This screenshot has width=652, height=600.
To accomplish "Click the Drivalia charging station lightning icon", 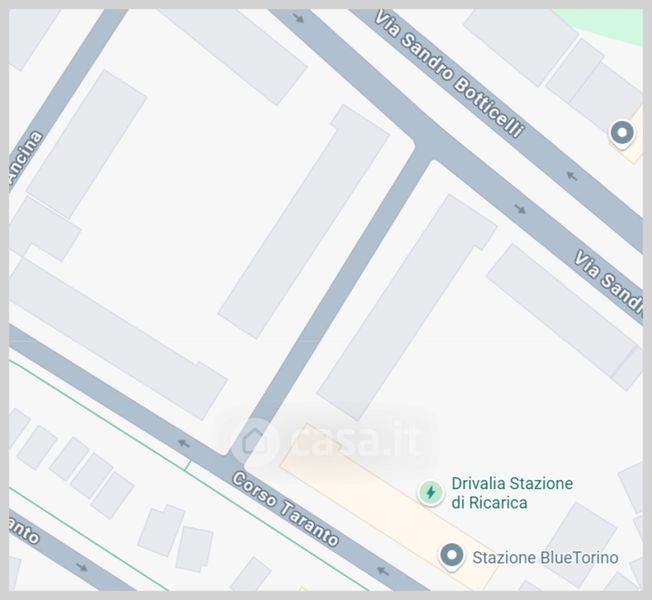I will point(430,492).
